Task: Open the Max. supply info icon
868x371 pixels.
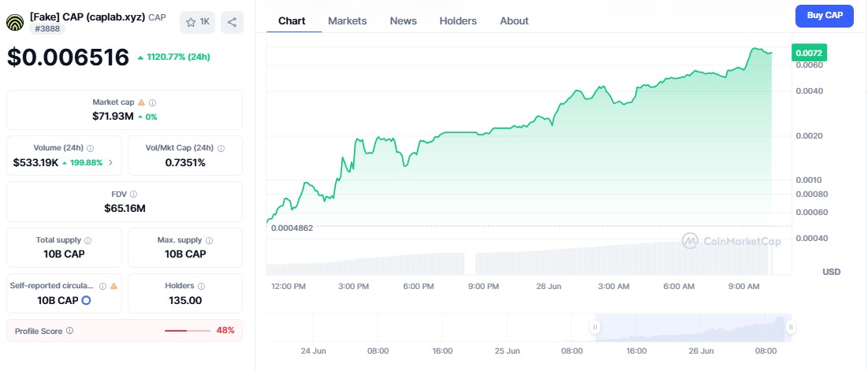Action: coord(209,240)
